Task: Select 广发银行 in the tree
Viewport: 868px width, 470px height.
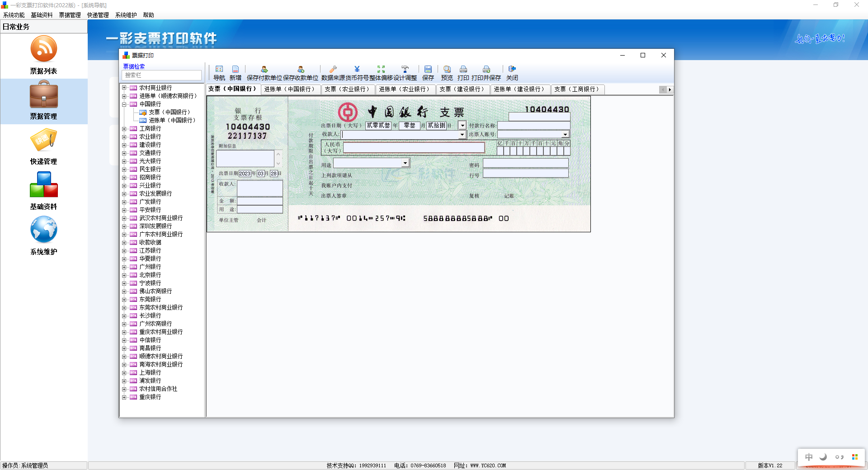Action: pyautogui.click(x=150, y=202)
